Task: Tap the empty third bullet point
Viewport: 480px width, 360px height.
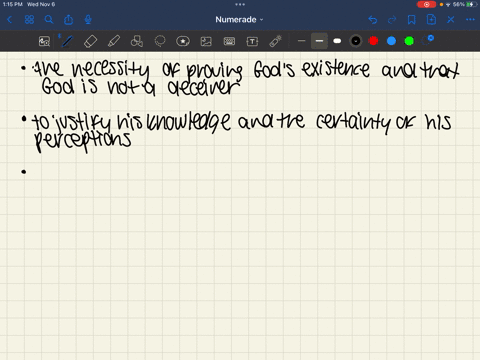Action: [24, 172]
